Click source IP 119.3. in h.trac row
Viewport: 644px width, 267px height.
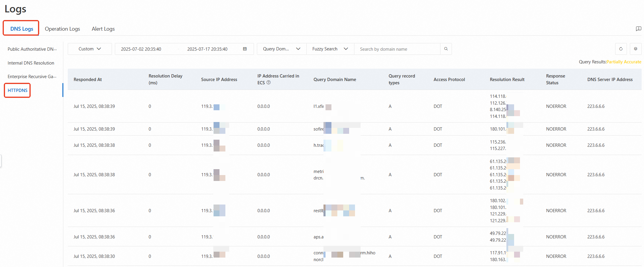[x=207, y=145]
